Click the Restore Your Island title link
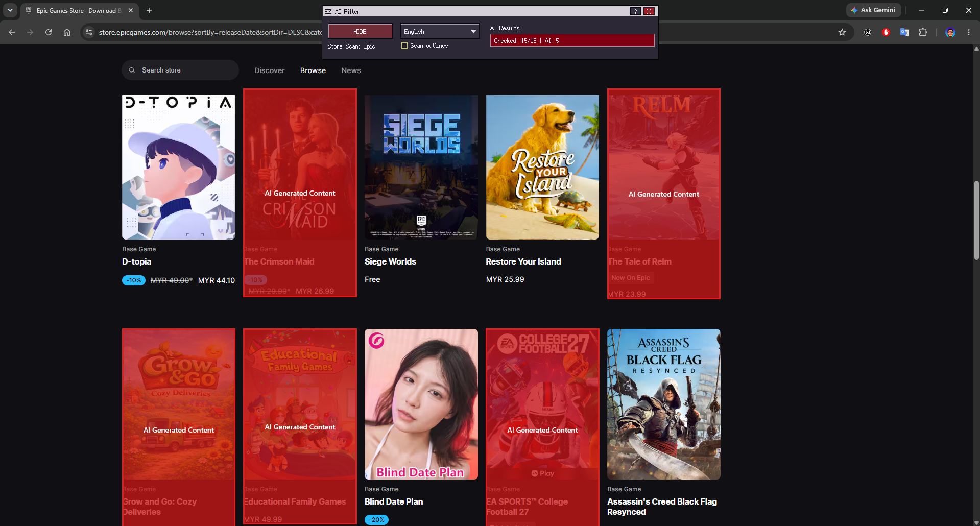 pyautogui.click(x=523, y=261)
